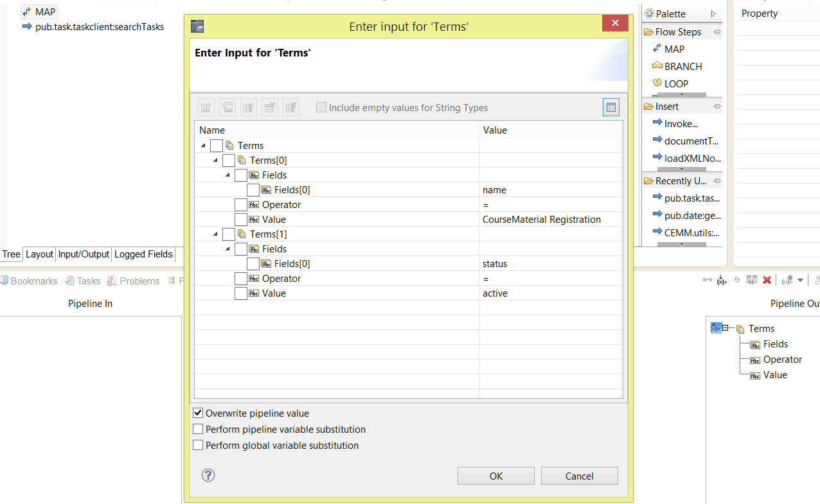The image size is (820, 504).
Task: Collapse Terms node in Pipeline Out
Action: pyautogui.click(x=726, y=328)
